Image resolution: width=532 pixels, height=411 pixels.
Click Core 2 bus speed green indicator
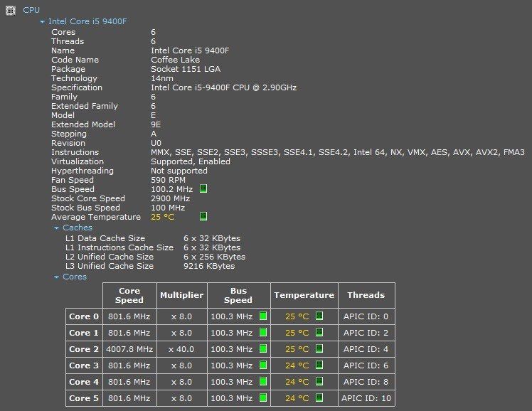(x=263, y=348)
